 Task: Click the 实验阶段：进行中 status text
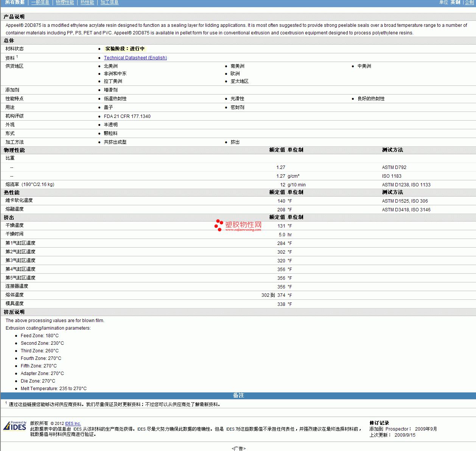(125, 49)
